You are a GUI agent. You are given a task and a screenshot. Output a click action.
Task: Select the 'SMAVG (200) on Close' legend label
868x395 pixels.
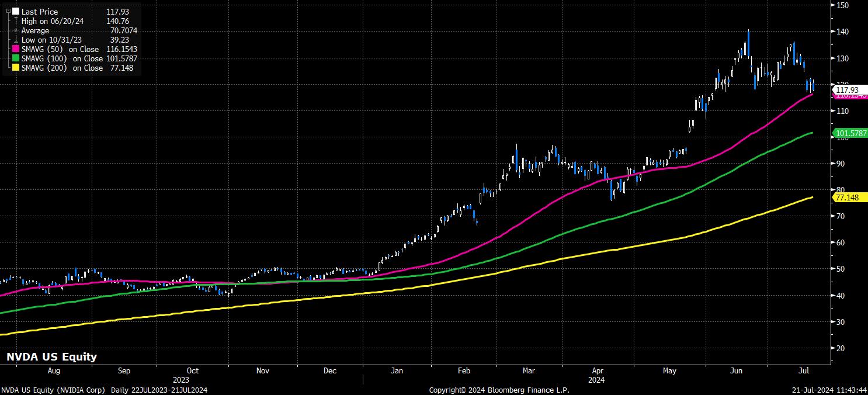(63, 68)
